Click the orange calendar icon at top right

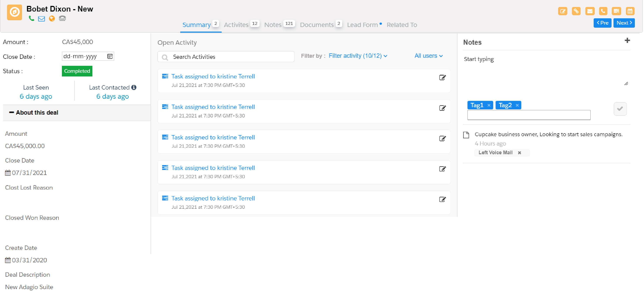(630, 11)
